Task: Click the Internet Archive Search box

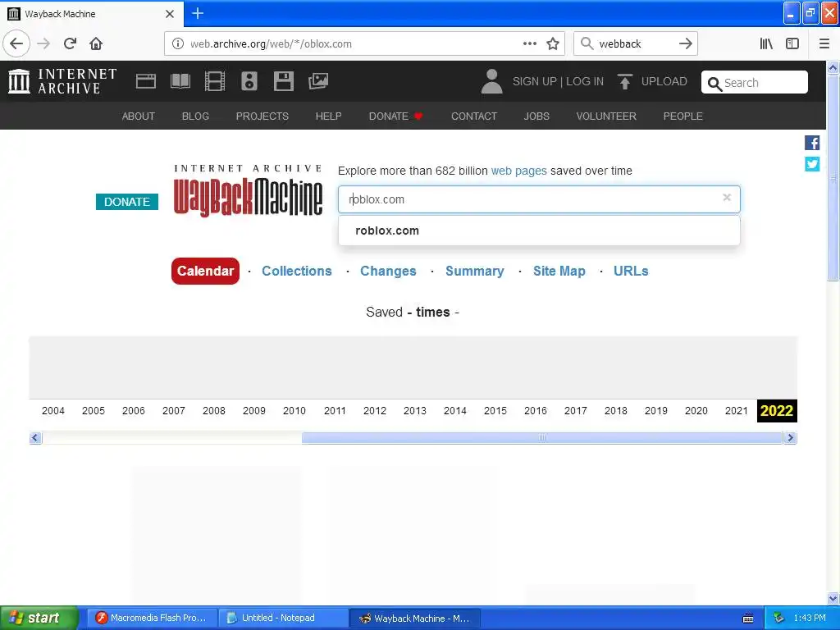Action: tap(755, 83)
